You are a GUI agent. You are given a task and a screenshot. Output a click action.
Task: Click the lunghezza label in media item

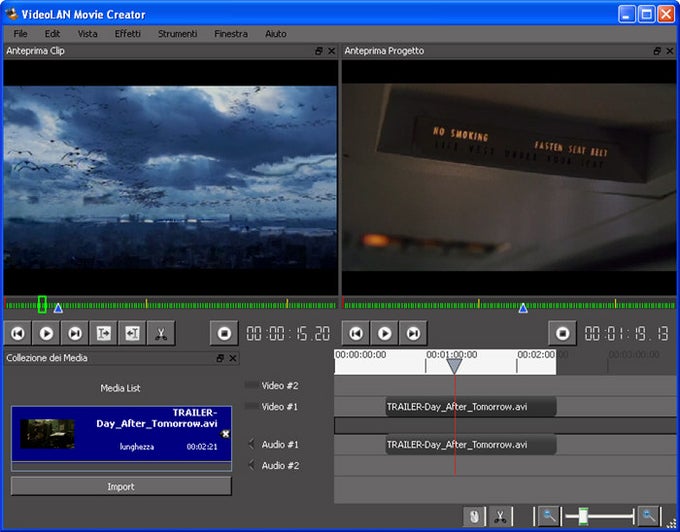point(137,447)
